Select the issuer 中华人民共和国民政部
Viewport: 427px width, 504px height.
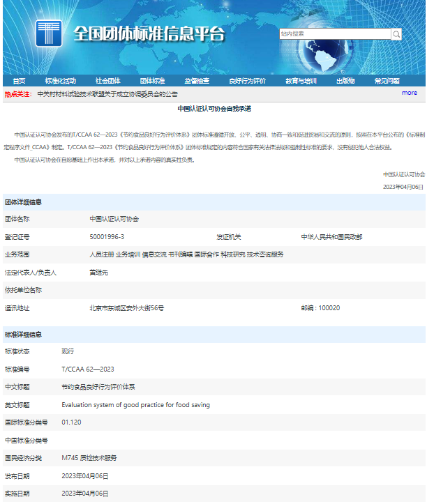pyautogui.click(x=331, y=237)
